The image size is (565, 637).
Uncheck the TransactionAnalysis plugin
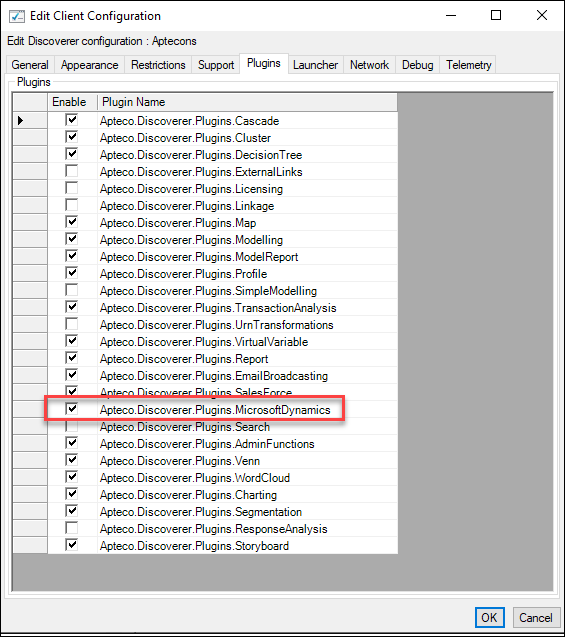[72, 308]
